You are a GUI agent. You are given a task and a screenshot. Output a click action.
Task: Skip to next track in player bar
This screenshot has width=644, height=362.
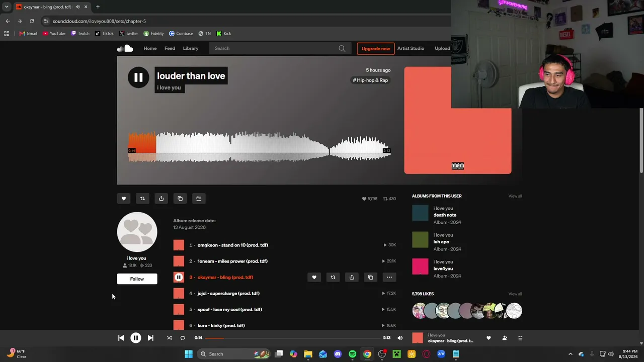tap(150, 338)
